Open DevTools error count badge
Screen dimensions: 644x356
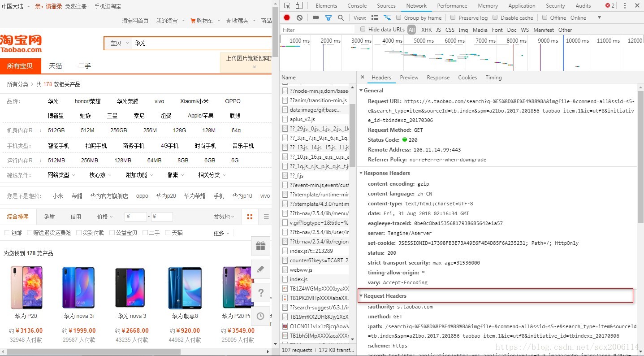610,6
